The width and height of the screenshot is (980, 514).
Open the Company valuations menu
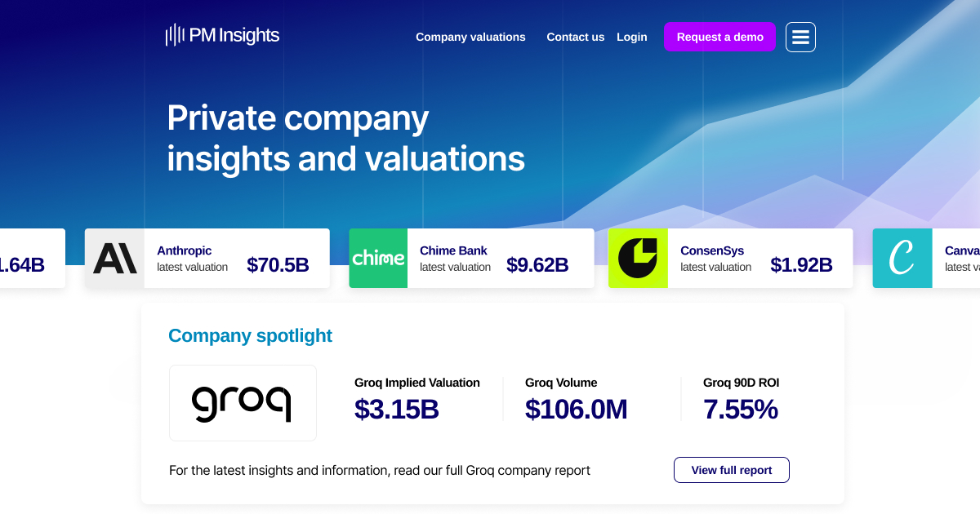[470, 37]
